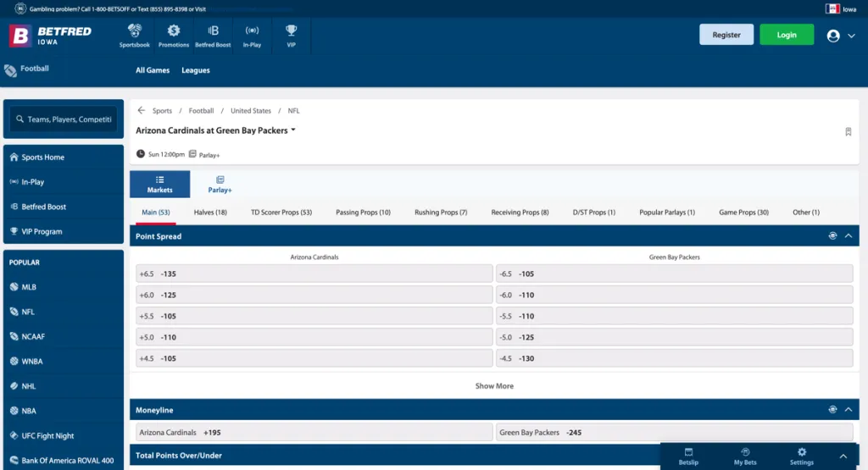
Task: Show More point spread lines
Action: tap(494, 386)
